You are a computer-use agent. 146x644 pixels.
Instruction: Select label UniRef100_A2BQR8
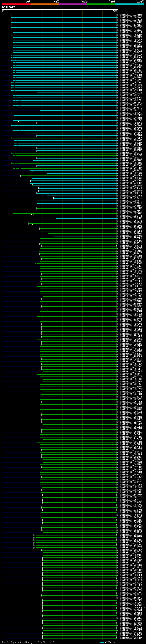tap(131, 344)
